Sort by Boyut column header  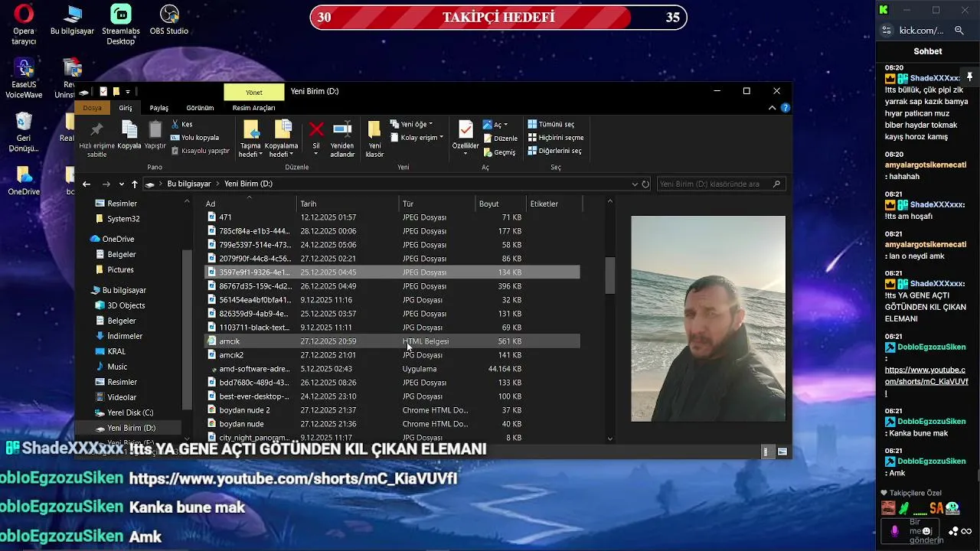click(501, 204)
